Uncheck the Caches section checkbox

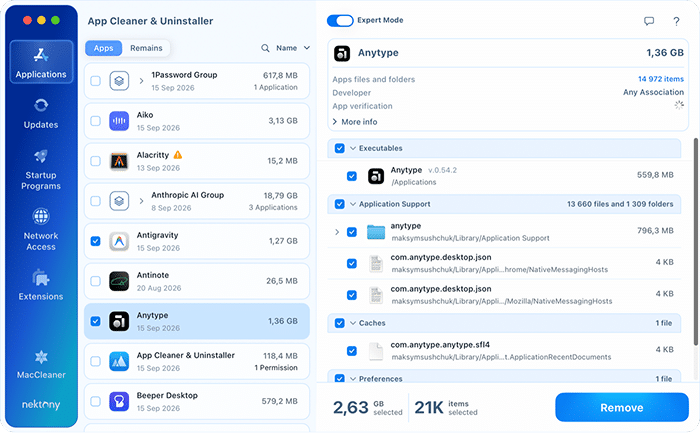click(x=340, y=323)
